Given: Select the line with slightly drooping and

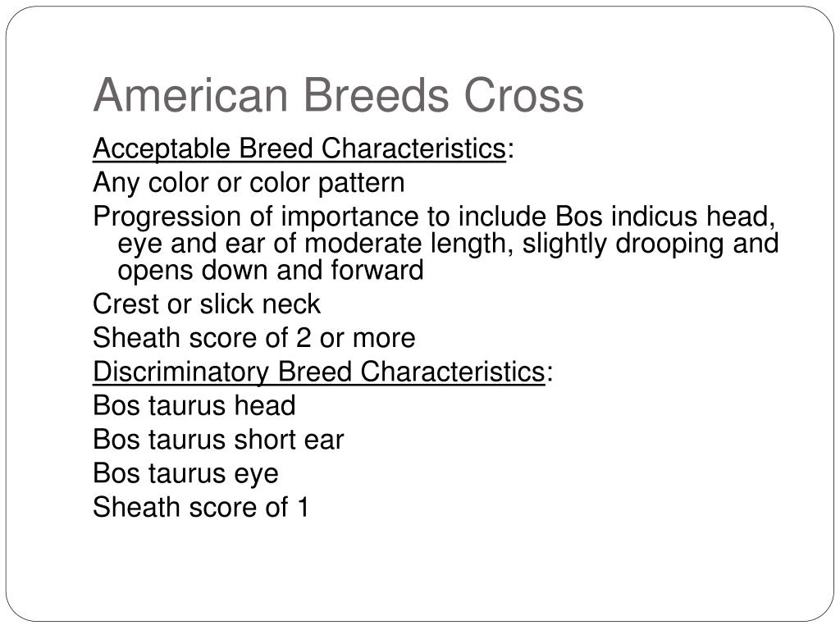Looking at the screenshot, I should coord(448,243).
